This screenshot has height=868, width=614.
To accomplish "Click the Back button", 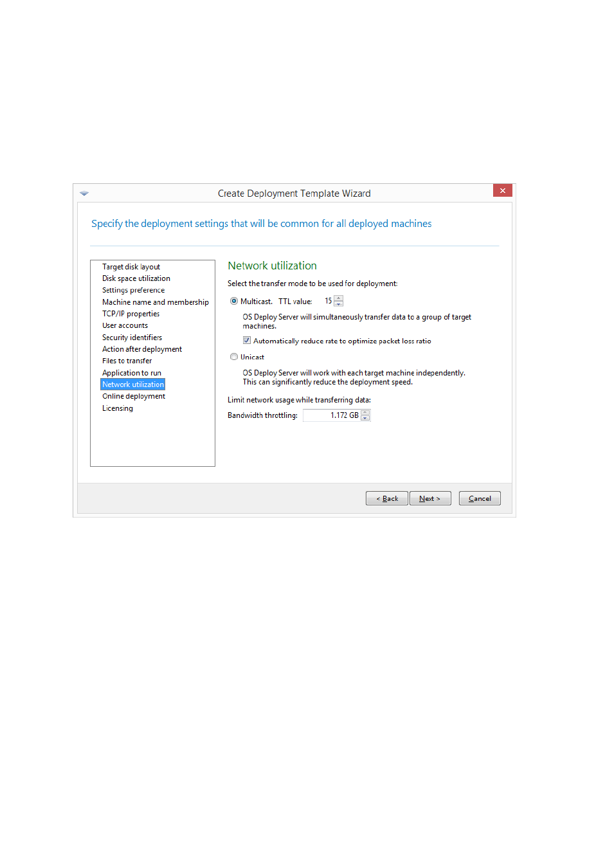I will tap(387, 498).
